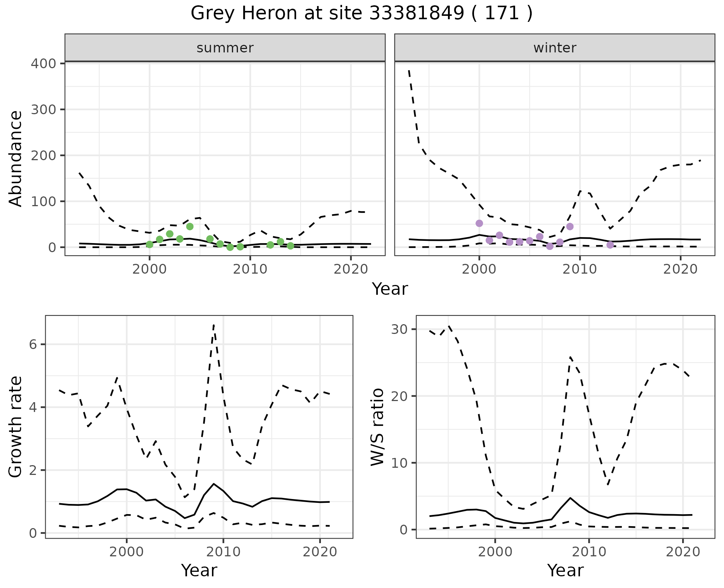Click the 2020 tick under winter panel
Image resolution: width=724 pixels, height=588 pixels.
pyautogui.click(x=680, y=269)
